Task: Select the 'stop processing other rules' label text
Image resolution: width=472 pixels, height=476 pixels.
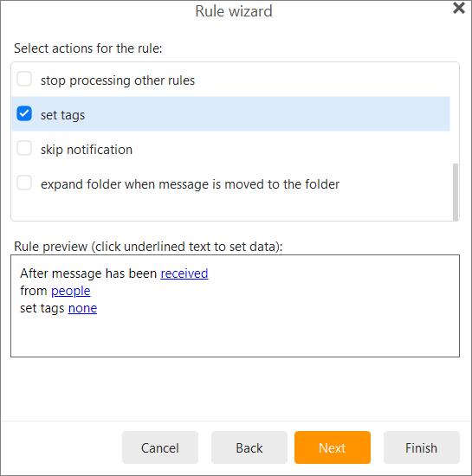Action: tap(118, 80)
